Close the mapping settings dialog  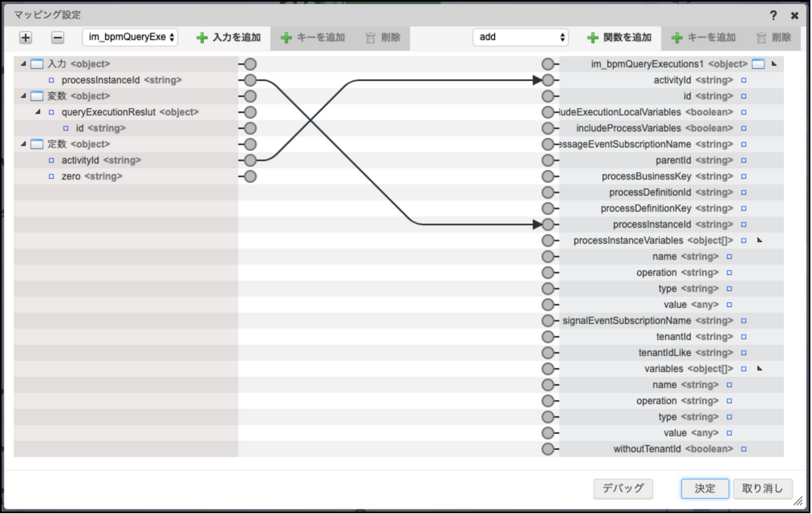pyautogui.click(x=794, y=15)
